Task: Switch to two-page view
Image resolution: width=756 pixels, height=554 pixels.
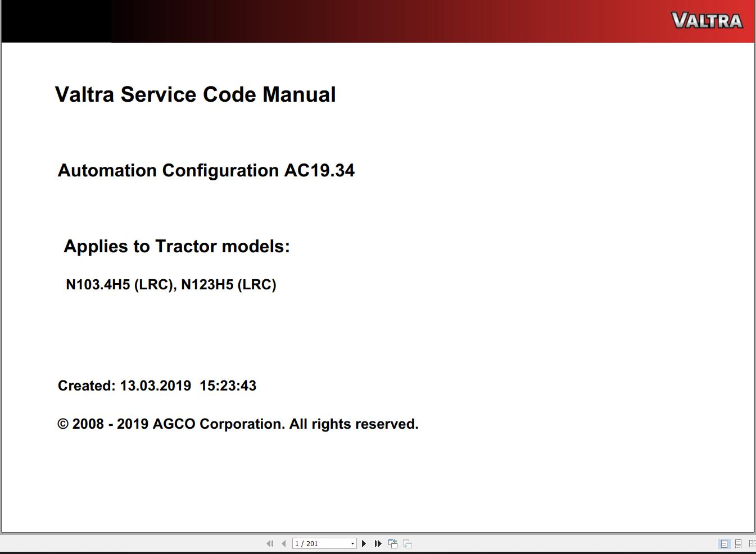Action: [x=752, y=543]
